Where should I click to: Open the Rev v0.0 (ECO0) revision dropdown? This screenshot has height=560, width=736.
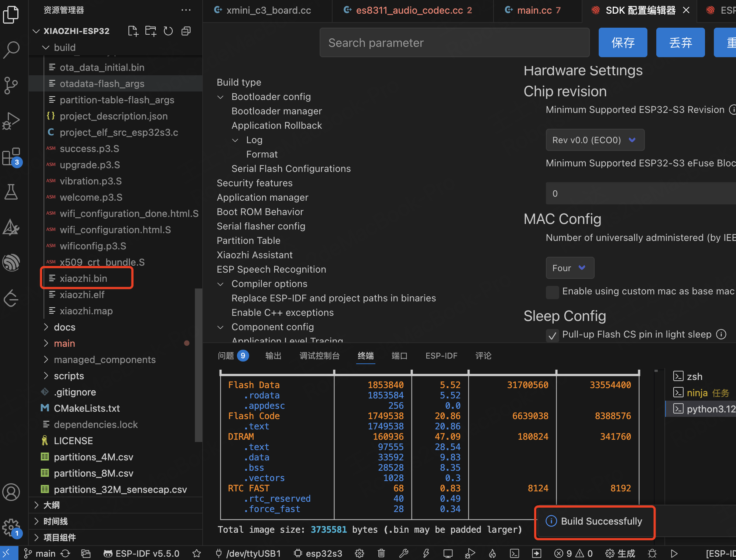pyautogui.click(x=595, y=140)
